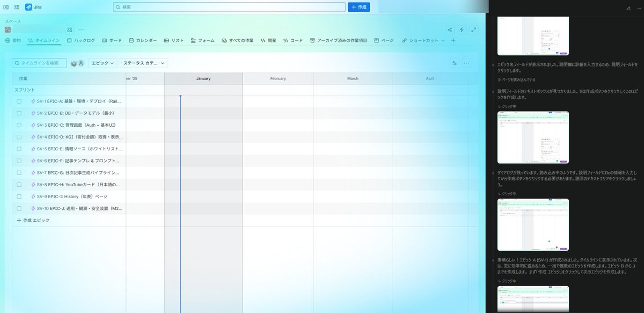Open the team icon beside space name

pos(70,30)
